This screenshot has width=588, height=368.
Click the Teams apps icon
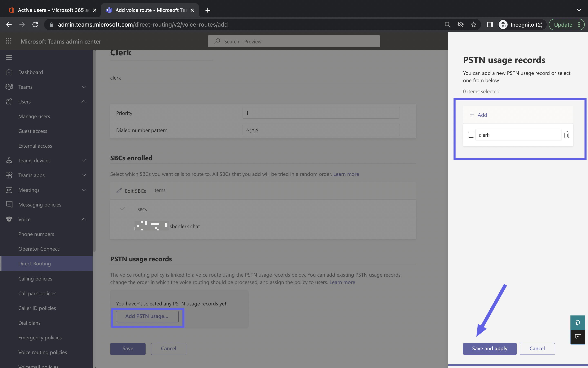[9, 175]
